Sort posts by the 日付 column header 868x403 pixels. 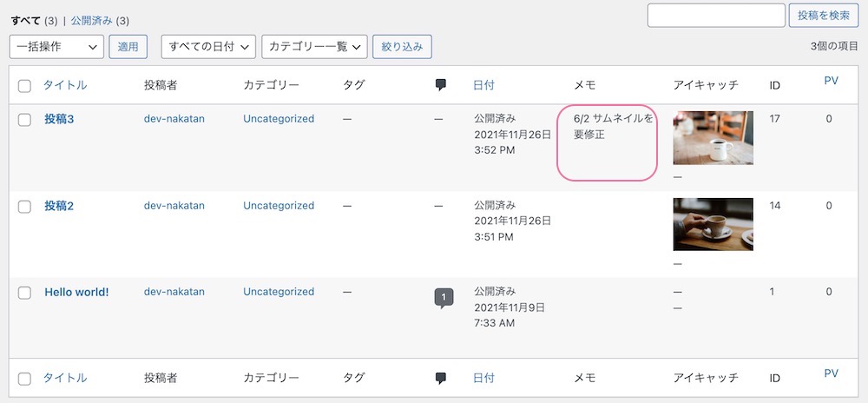coord(483,85)
